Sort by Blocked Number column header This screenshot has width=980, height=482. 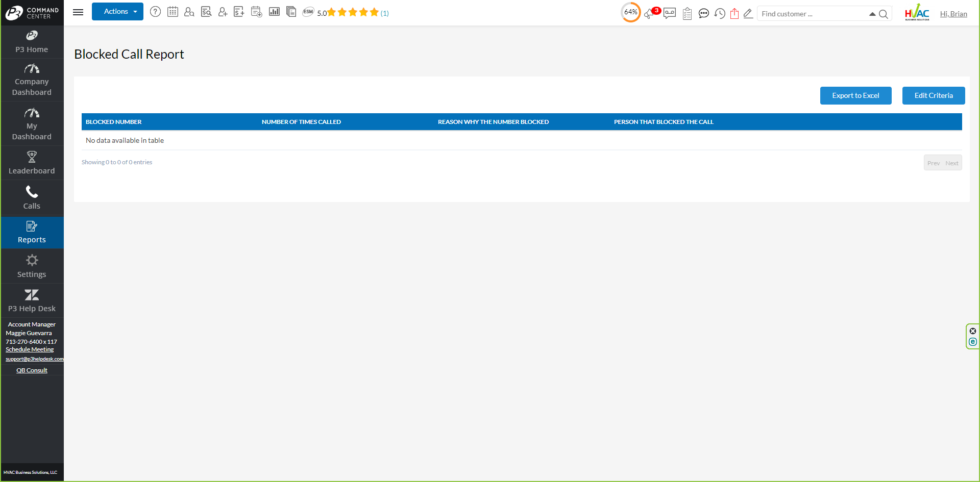pos(169,122)
